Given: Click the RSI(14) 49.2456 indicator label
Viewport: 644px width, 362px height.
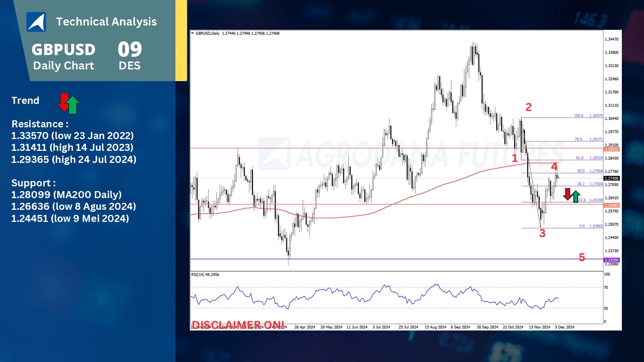Looking at the screenshot, I should [x=205, y=275].
